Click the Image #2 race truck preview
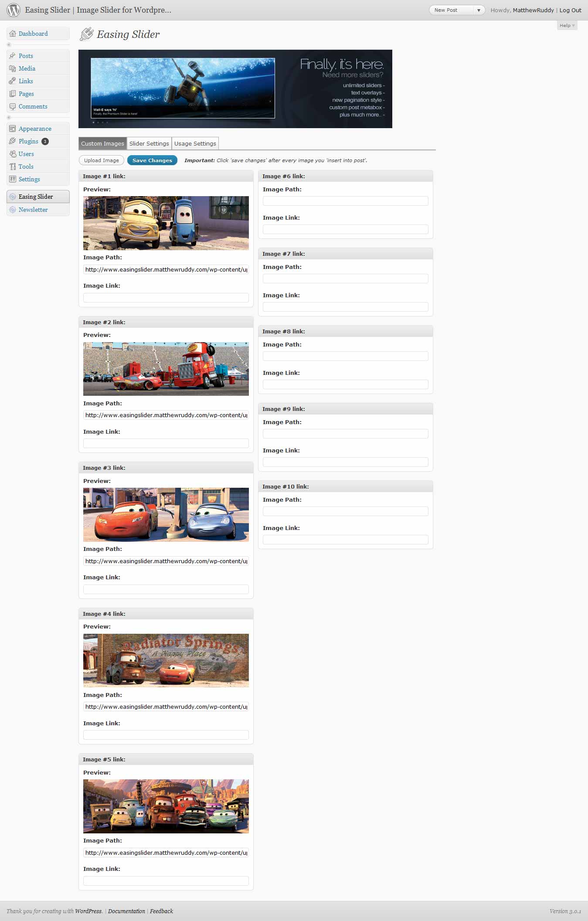 click(166, 369)
